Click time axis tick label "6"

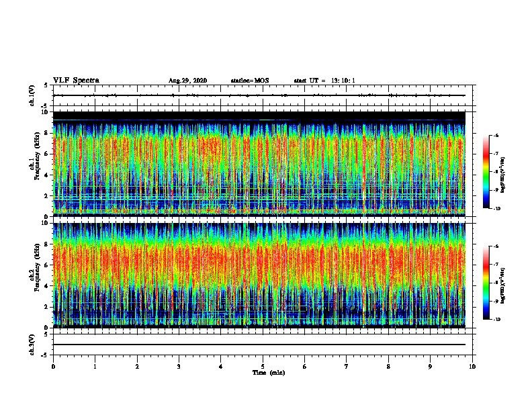[x=304, y=367]
